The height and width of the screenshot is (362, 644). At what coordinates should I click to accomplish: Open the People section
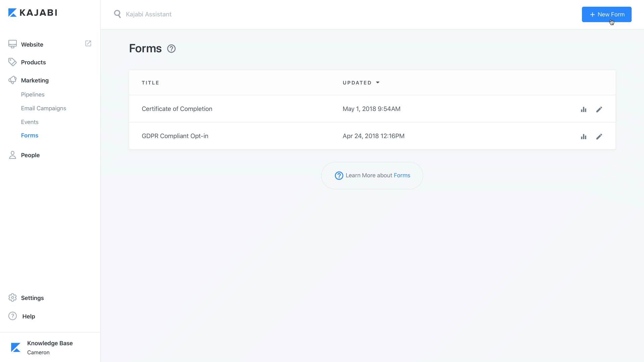30,155
